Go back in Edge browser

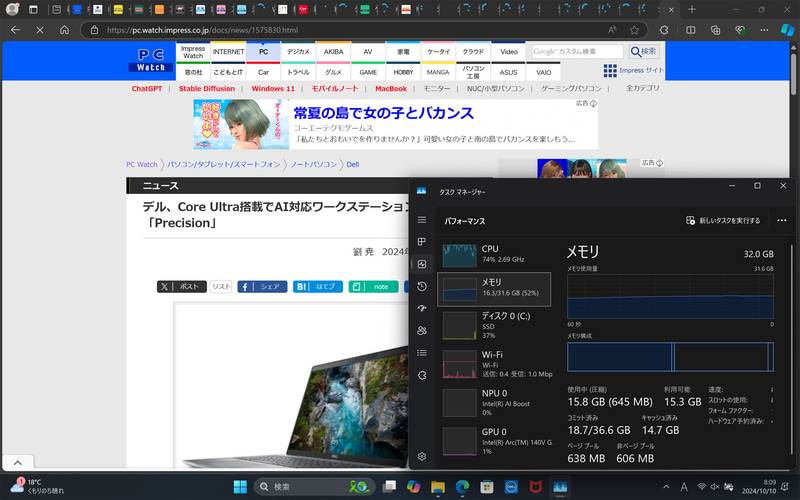point(15,30)
